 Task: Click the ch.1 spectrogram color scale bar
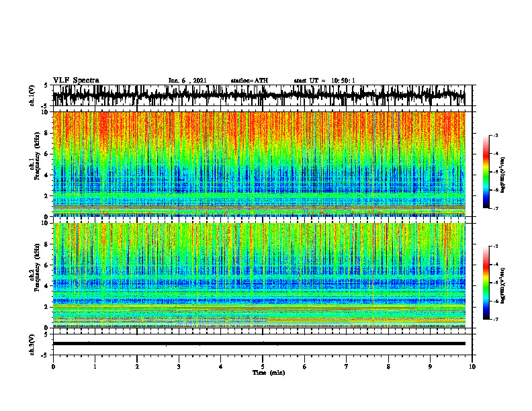coord(486,172)
